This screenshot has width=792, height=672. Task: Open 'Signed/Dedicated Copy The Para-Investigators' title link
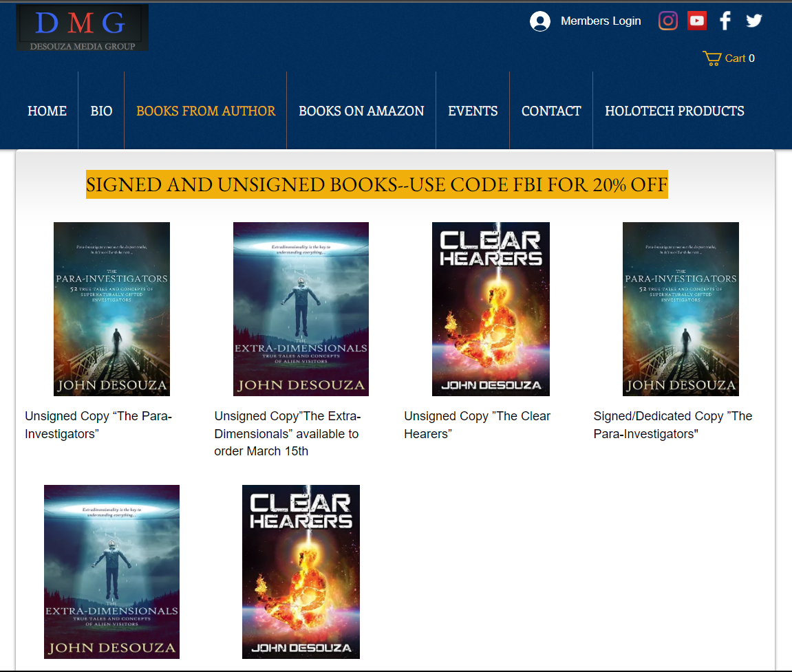pos(673,424)
